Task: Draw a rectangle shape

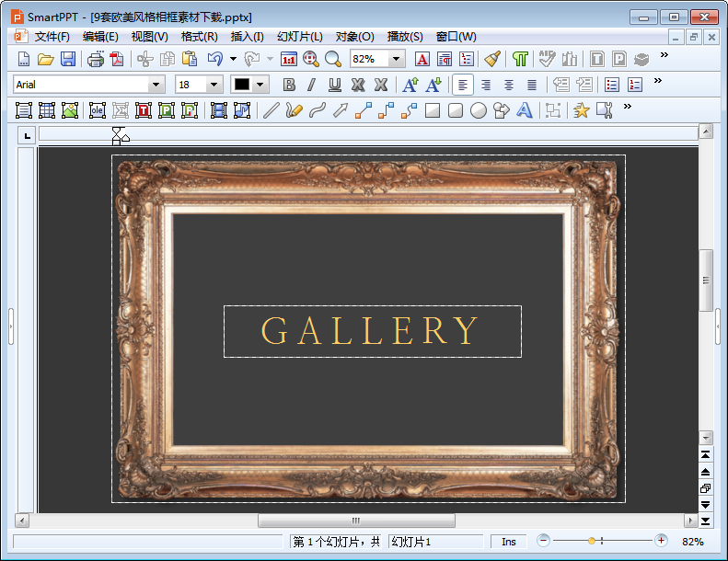Action: point(433,110)
